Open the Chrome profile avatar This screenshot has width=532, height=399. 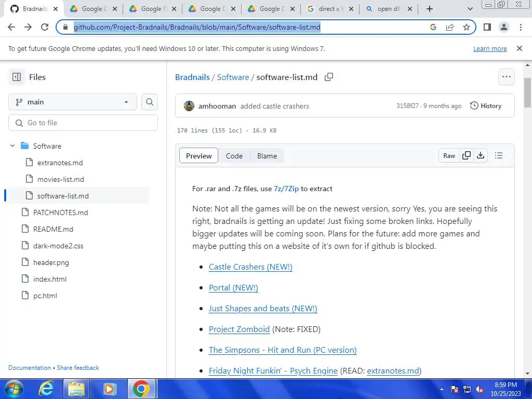point(504,27)
